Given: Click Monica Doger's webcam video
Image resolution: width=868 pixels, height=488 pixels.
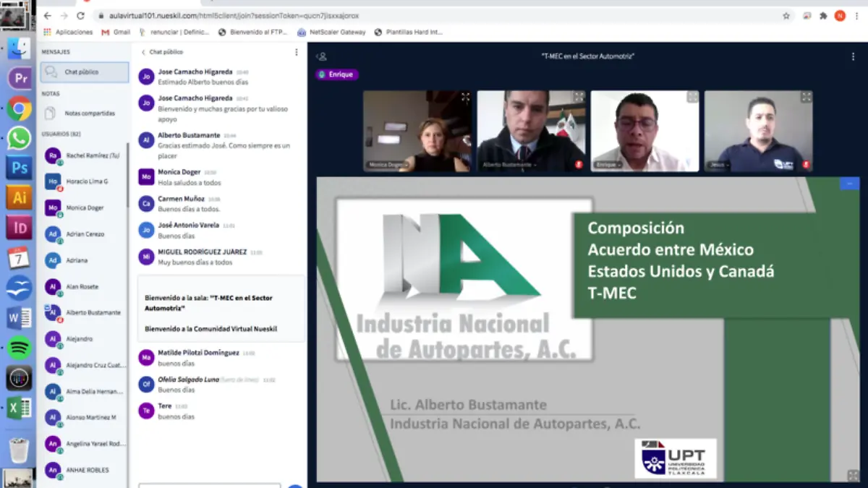Looking at the screenshot, I should coord(417,131).
